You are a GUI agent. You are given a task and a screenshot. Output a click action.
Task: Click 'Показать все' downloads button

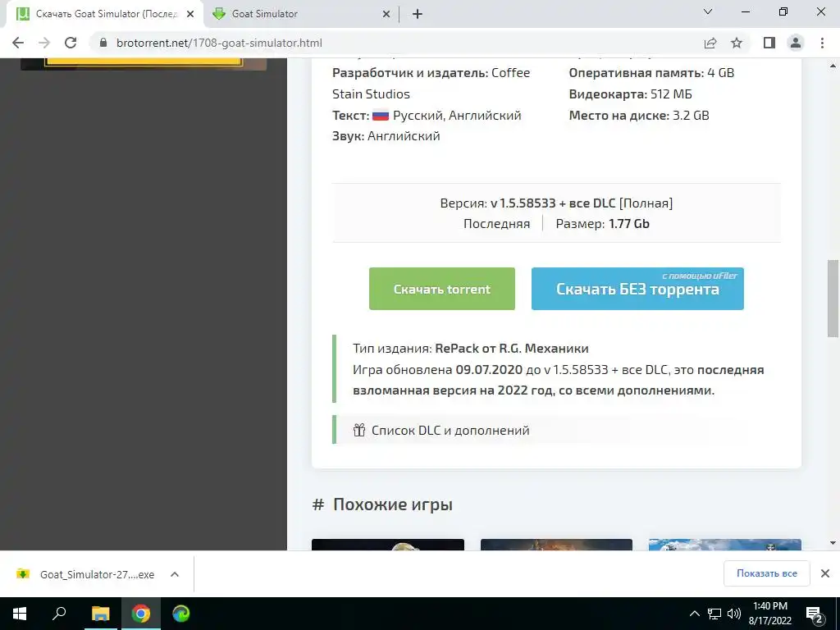[767, 573]
